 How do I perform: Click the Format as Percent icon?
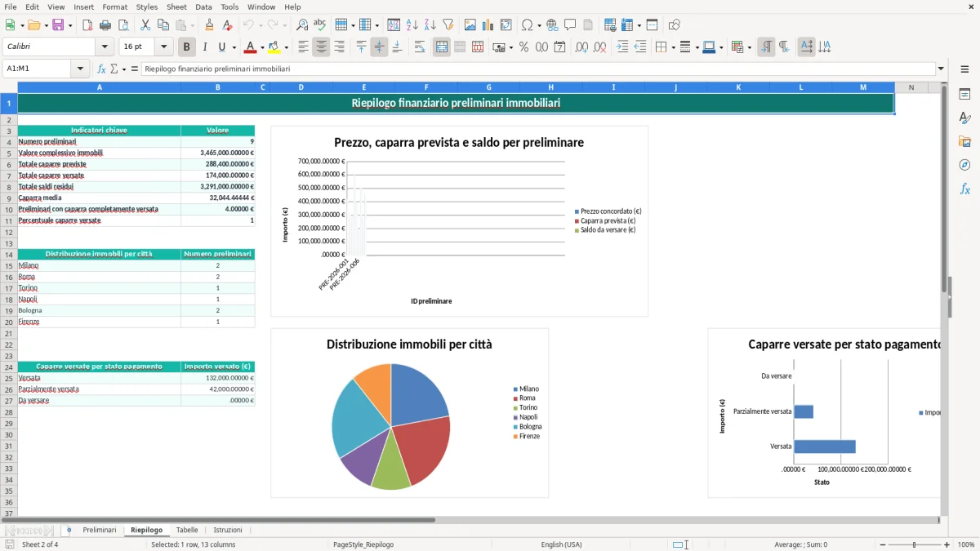pos(523,47)
